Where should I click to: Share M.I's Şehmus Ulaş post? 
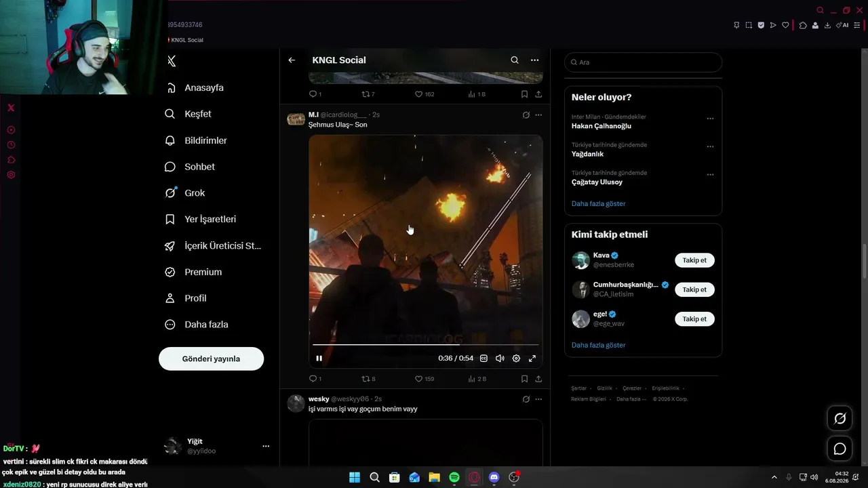click(538, 379)
